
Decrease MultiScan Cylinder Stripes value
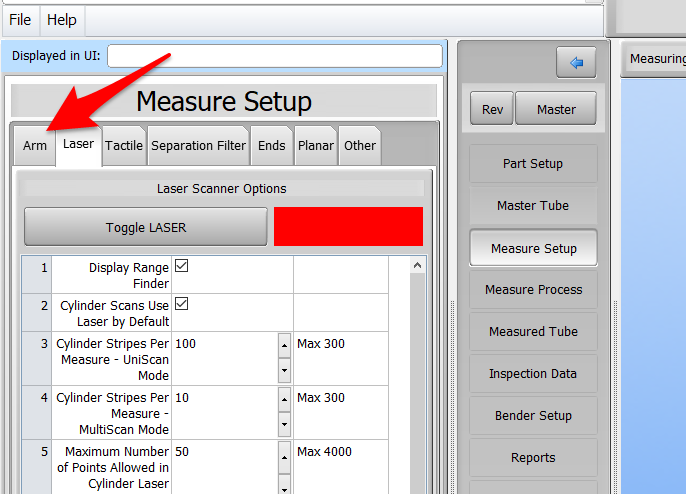tap(284, 425)
